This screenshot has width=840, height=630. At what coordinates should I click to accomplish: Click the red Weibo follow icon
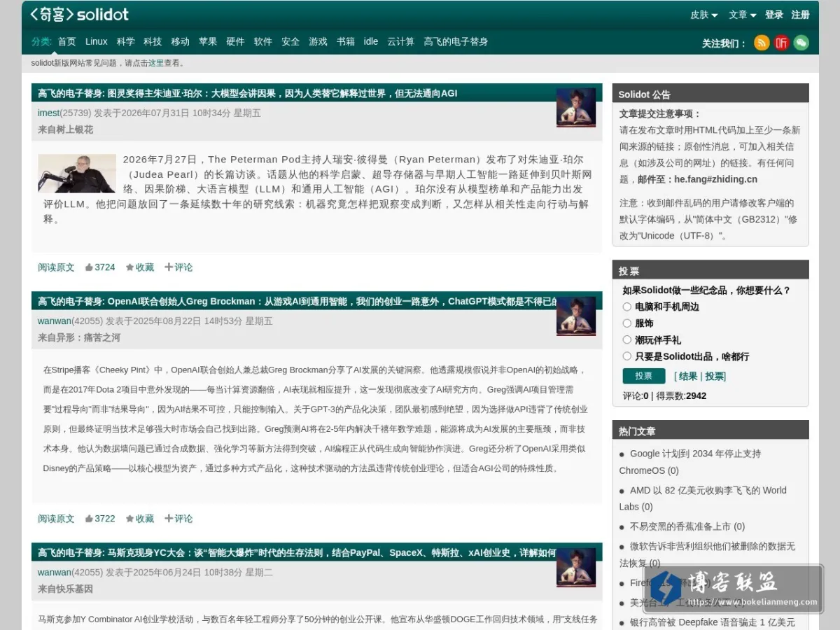click(781, 43)
